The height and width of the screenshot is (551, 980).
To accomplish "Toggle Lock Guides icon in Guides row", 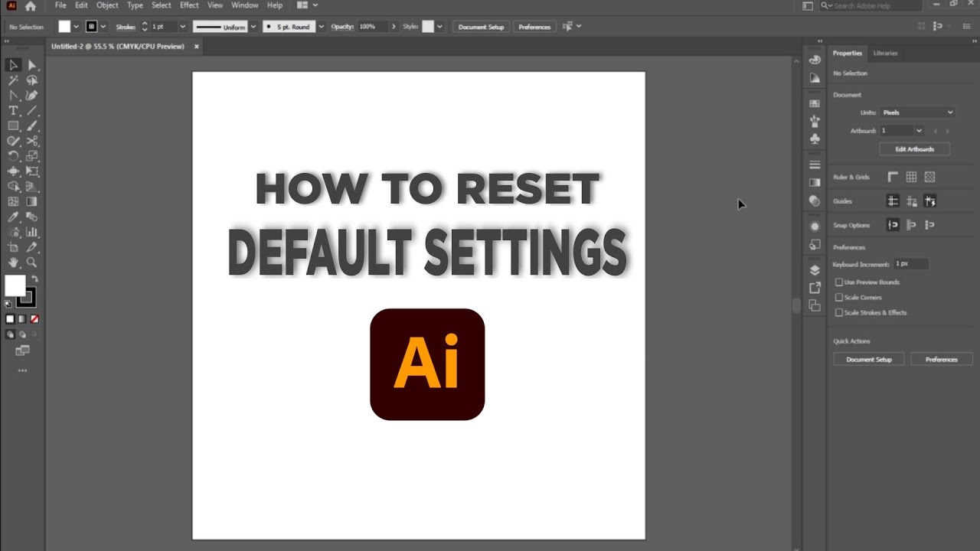I will point(911,201).
